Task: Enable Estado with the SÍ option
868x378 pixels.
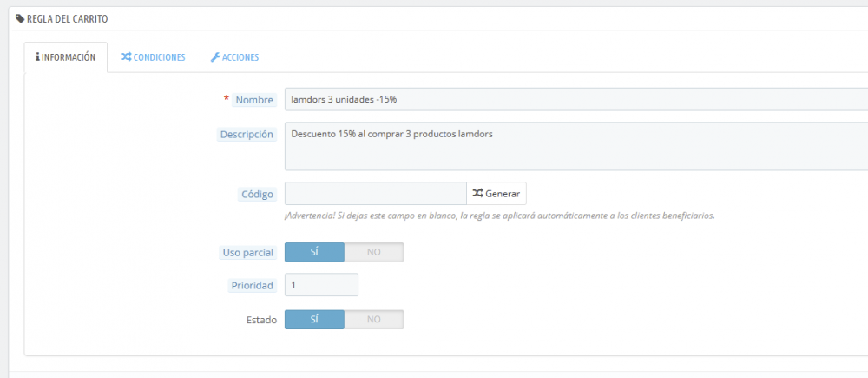Action: [314, 320]
